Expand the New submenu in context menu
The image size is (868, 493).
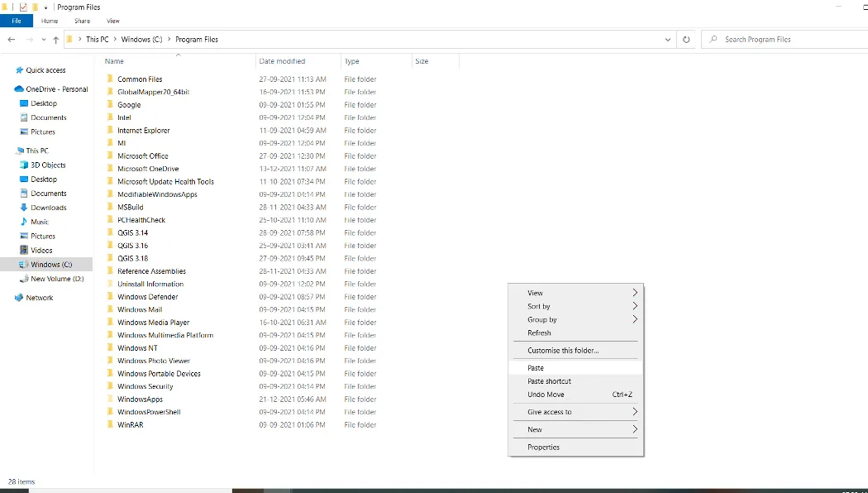coord(635,429)
